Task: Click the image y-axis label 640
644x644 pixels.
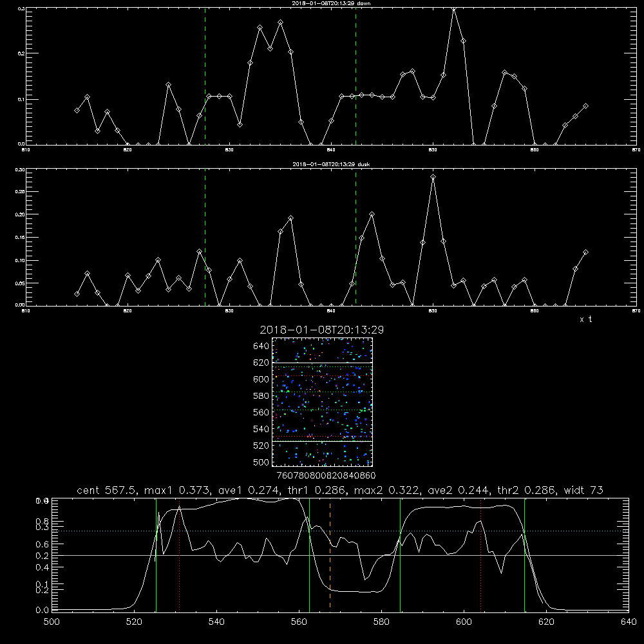Action: [261, 346]
